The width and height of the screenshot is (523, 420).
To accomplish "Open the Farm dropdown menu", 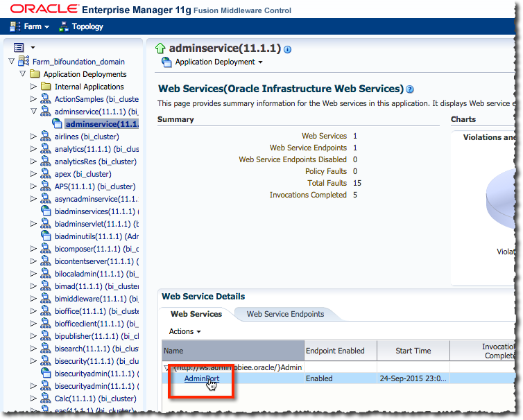I will tap(31, 27).
